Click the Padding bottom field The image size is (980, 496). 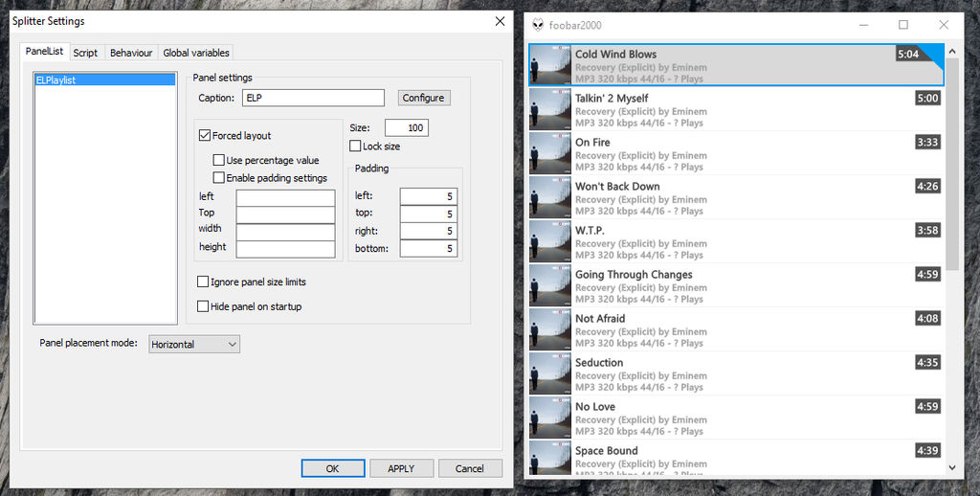point(429,248)
